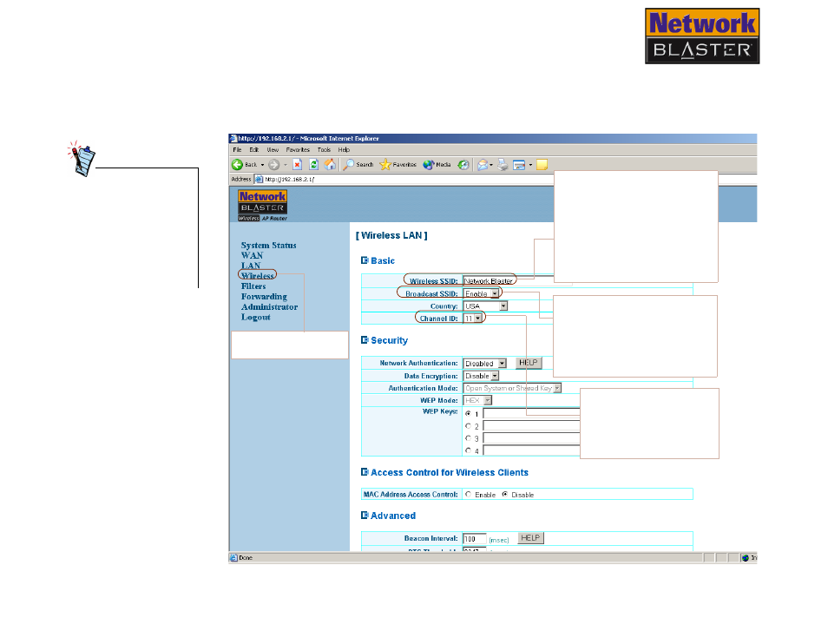Click the Beacon Interval value field
The width and height of the screenshot is (828, 644).
[x=474, y=538]
